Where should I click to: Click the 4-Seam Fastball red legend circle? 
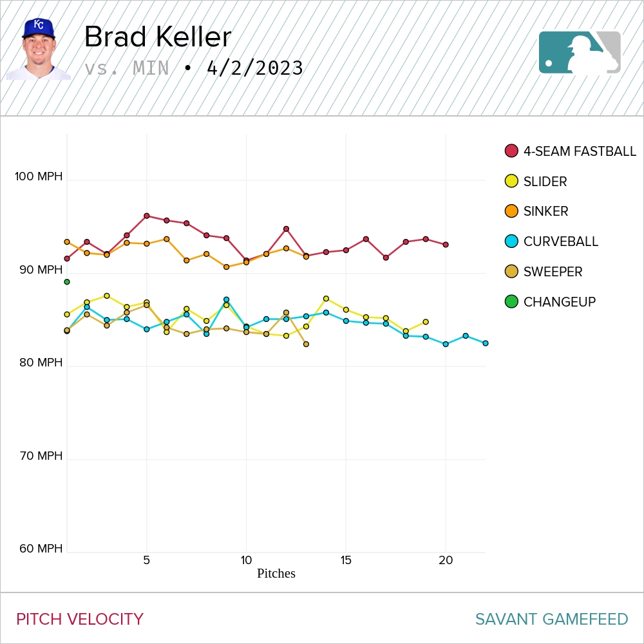point(511,151)
